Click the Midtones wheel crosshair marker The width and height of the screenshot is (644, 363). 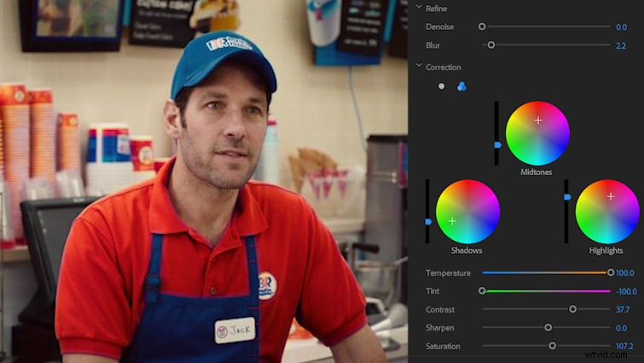click(x=538, y=120)
